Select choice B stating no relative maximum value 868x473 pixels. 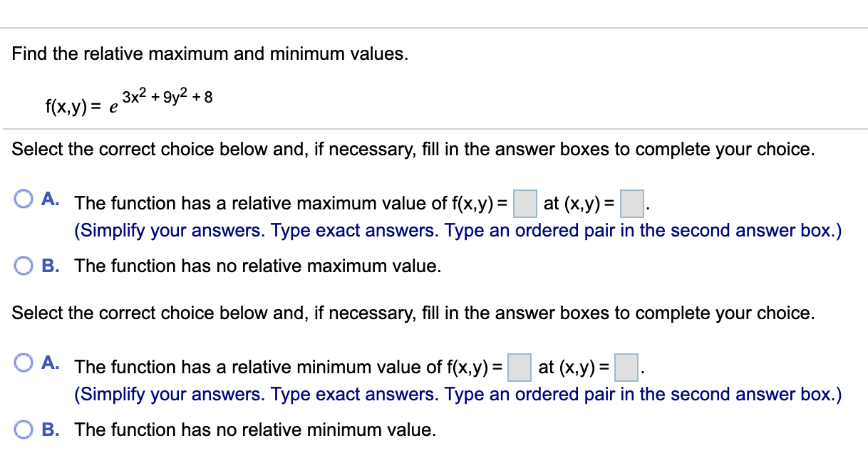[x=24, y=265]
